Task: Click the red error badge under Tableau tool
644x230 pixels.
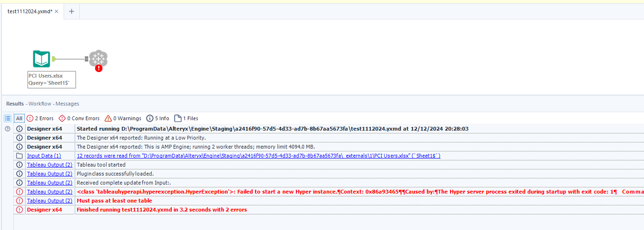Action: (99, 68)
